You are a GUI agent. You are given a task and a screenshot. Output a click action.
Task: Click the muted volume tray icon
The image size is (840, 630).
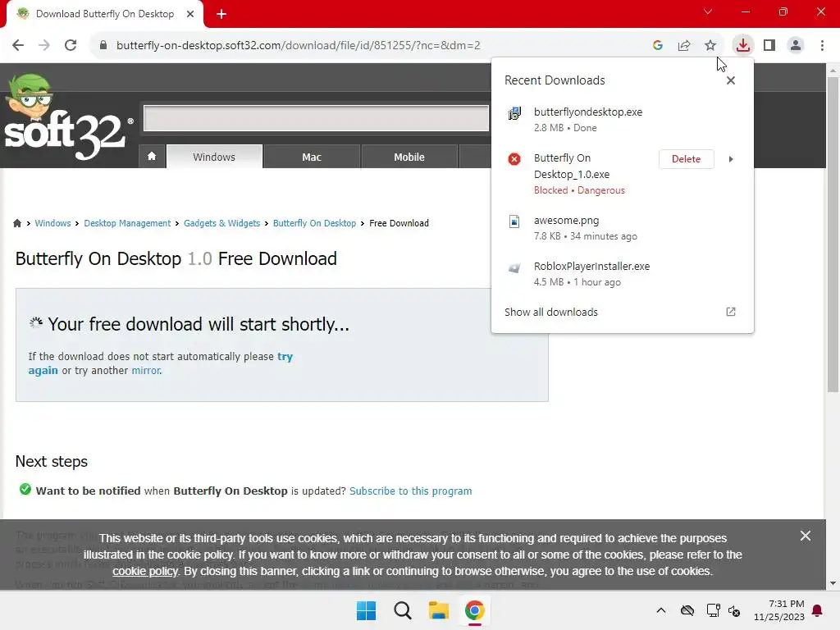coord(734,610)
